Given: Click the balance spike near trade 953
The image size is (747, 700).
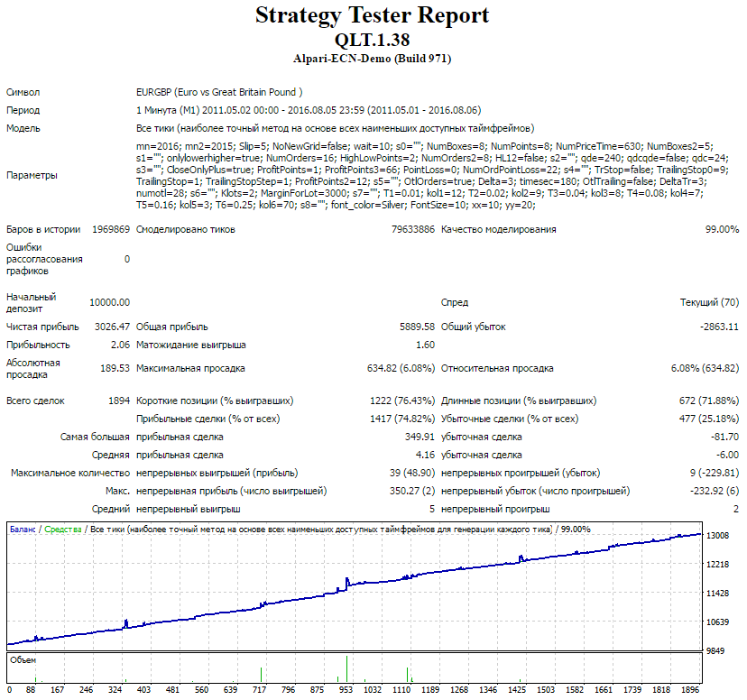Looking at the screenshot, I should [x=347, y=582].
